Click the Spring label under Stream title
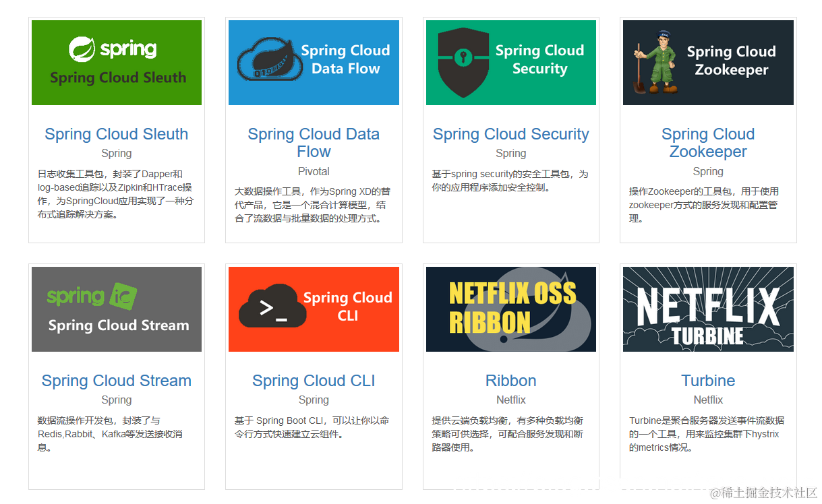Image resolution: width=822 pixels, height=504 pixels. point(117,400)
